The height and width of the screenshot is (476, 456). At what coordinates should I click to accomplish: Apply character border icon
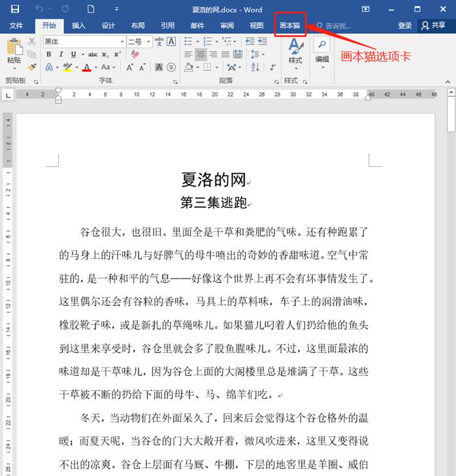coord(171,41)
